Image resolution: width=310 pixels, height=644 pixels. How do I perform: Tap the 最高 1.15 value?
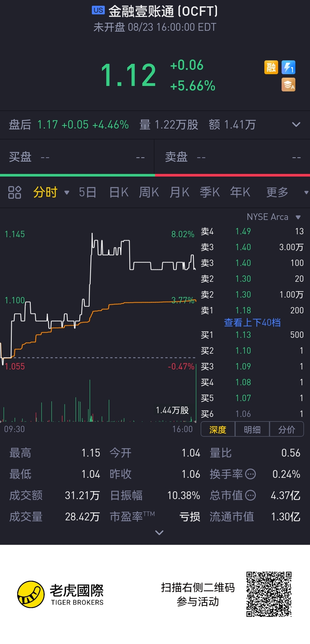point(91,453)
